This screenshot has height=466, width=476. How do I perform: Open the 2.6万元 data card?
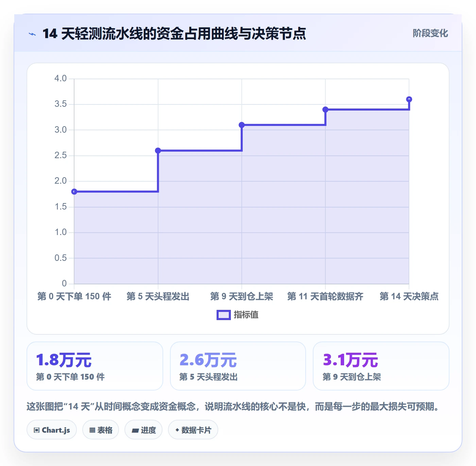(x=238, y=366)
